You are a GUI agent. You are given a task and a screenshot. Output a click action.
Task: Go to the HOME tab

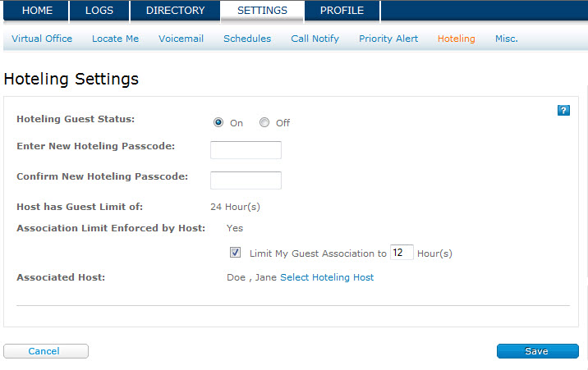coord(37,11)
